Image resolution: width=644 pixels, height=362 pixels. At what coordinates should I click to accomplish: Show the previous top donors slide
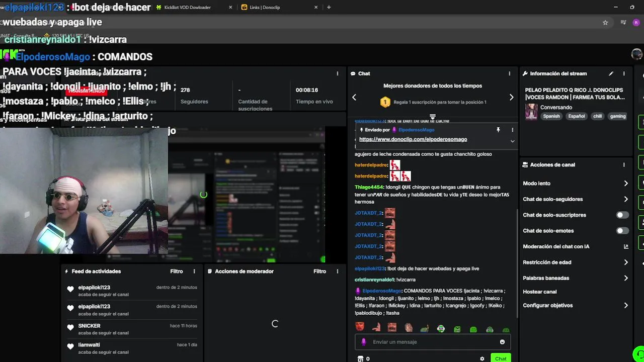click(x=354, y=97)
